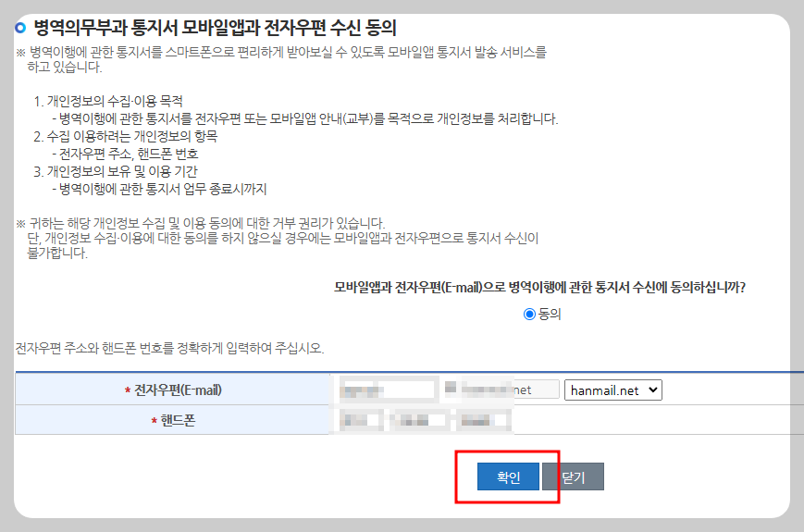Click the 핸드폰 row label
Screen dimensions: 804x532
(173, 420)
